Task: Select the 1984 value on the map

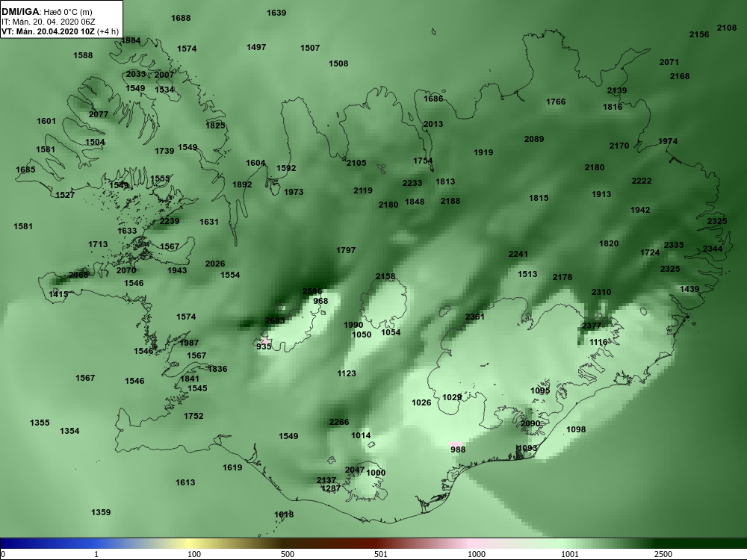Action: point(131,40)
